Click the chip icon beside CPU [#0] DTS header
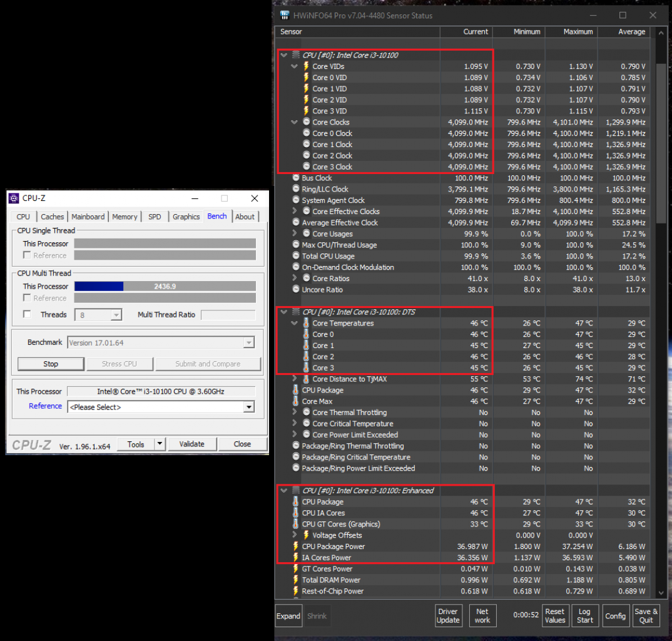The width and height of the screenshot is (672, 641). pos(296,312)
